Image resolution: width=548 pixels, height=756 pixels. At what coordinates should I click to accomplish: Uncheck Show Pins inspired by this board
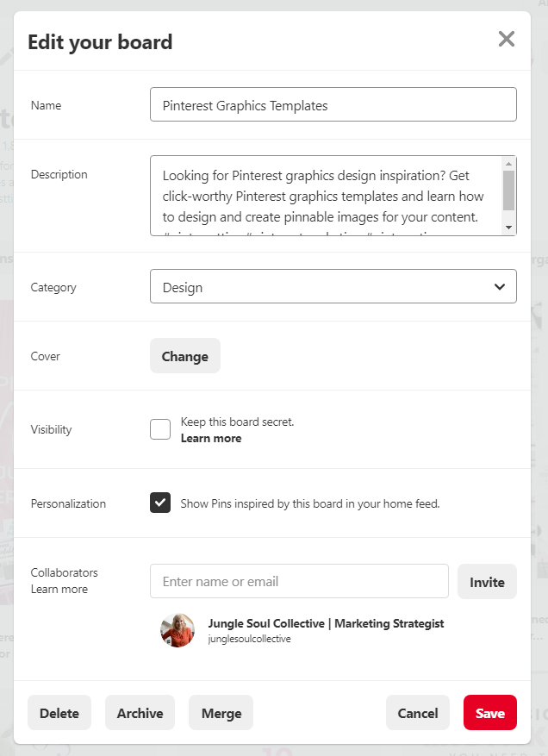click(160, 503)
